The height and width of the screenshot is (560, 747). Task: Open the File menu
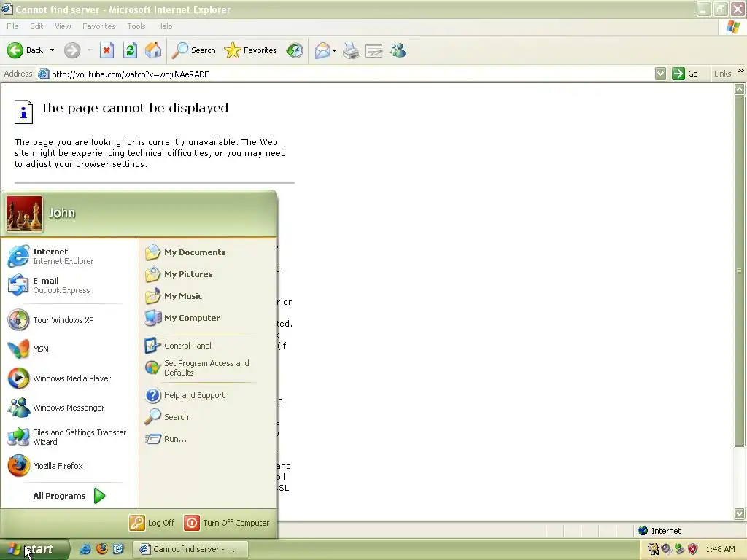[12, 26]
